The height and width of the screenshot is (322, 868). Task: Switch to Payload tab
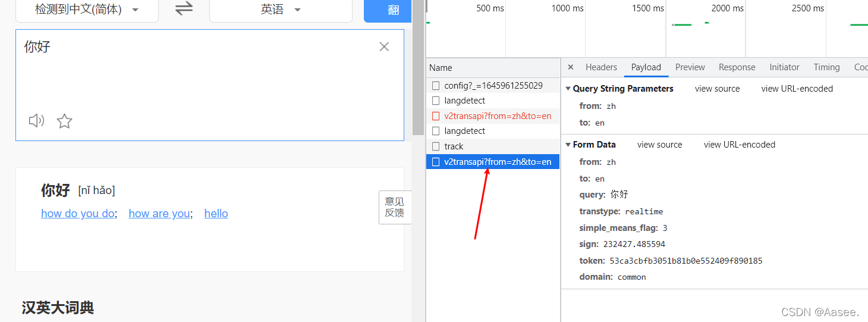(x=646, y=67)
